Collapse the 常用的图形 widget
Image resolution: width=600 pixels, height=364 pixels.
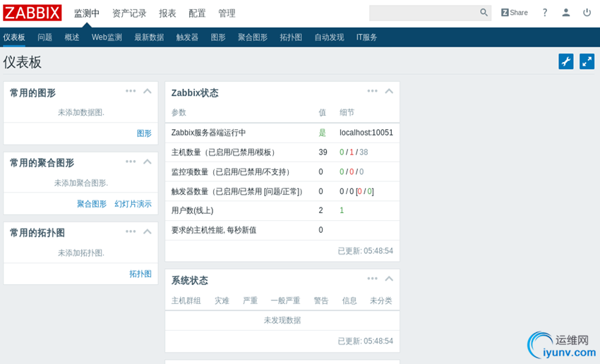(148, 91)
